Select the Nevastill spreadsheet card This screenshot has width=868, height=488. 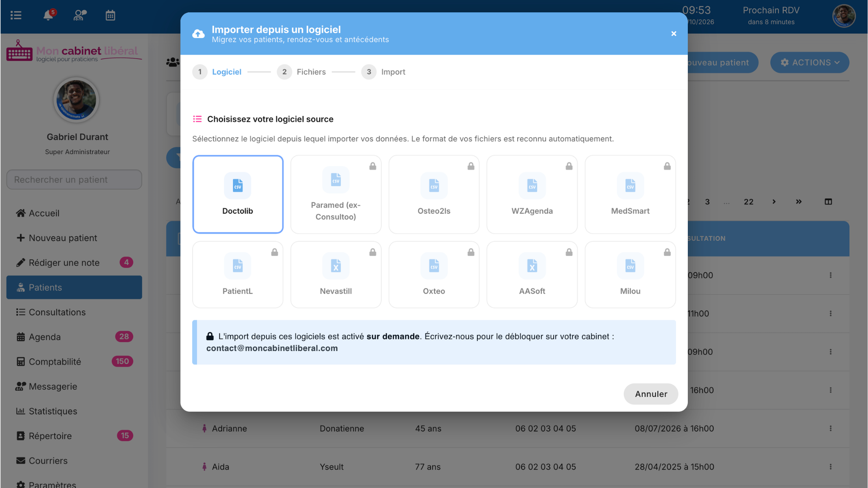[x=336, y=275]
